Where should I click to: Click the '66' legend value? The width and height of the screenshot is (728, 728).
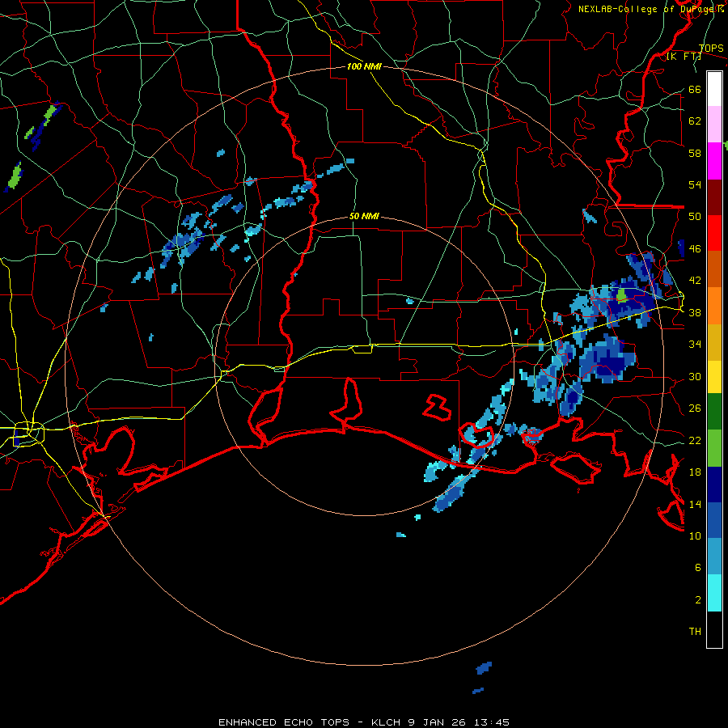point(695,89)
